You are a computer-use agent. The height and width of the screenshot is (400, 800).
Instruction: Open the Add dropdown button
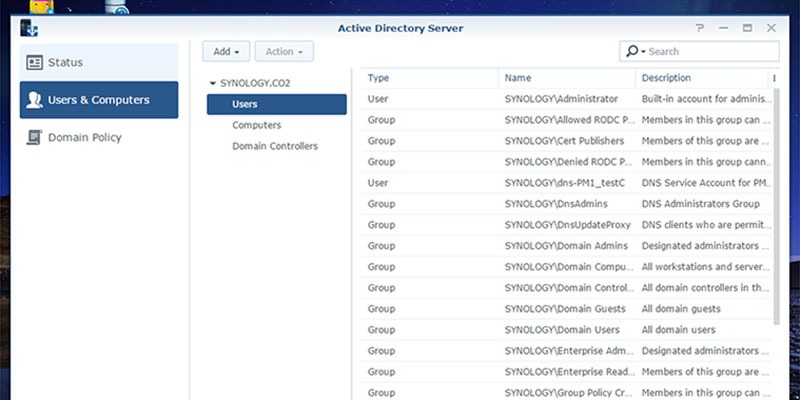226,52
